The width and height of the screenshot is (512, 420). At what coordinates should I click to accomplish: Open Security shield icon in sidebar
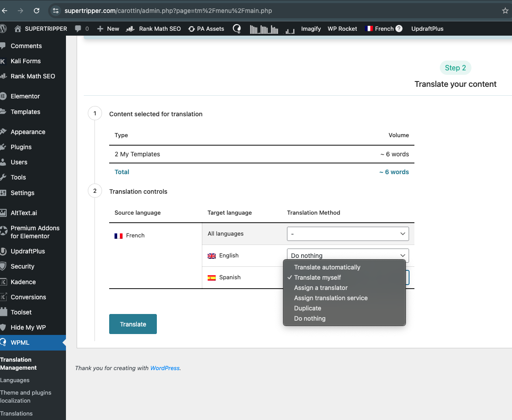pyautogui.click(x=3, y=266)
